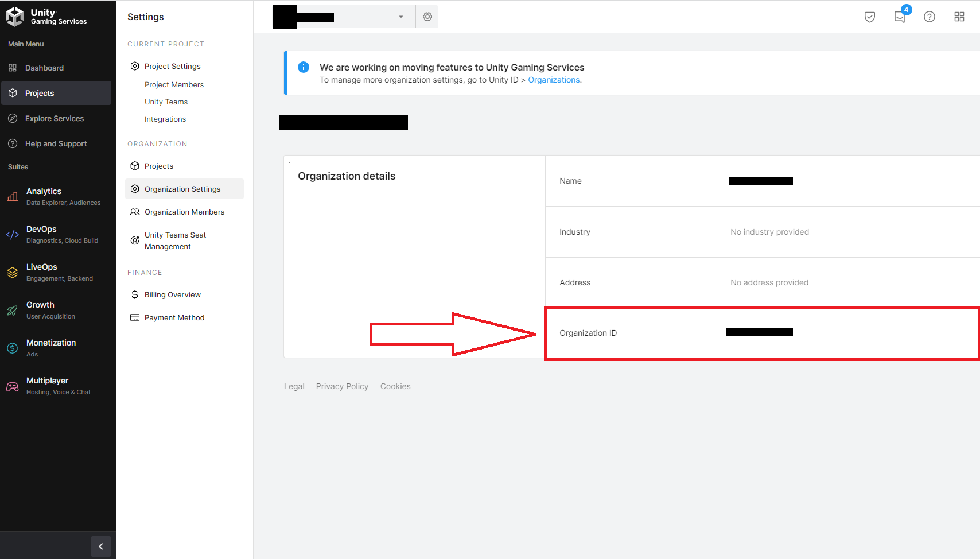Open the Analytics bar chart icon
Image resolution: width=980 pixels, height=559 pixels.
point(13,196)
